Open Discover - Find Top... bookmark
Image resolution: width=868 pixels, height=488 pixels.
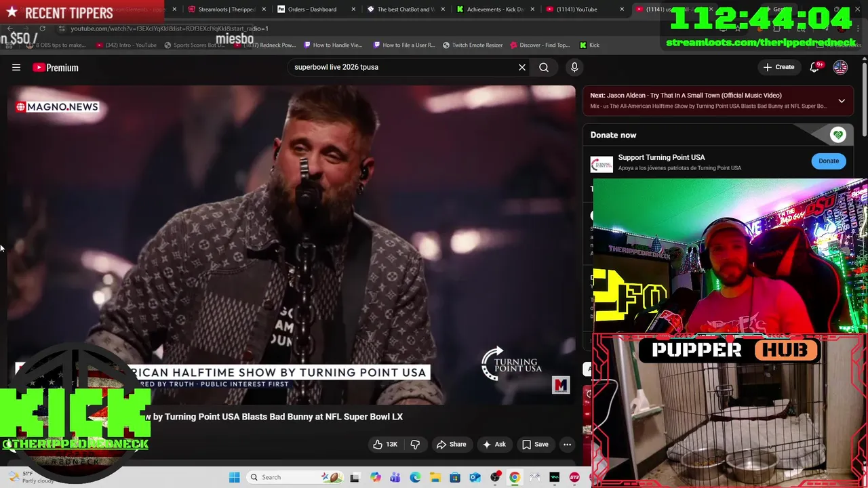point(540,45)
